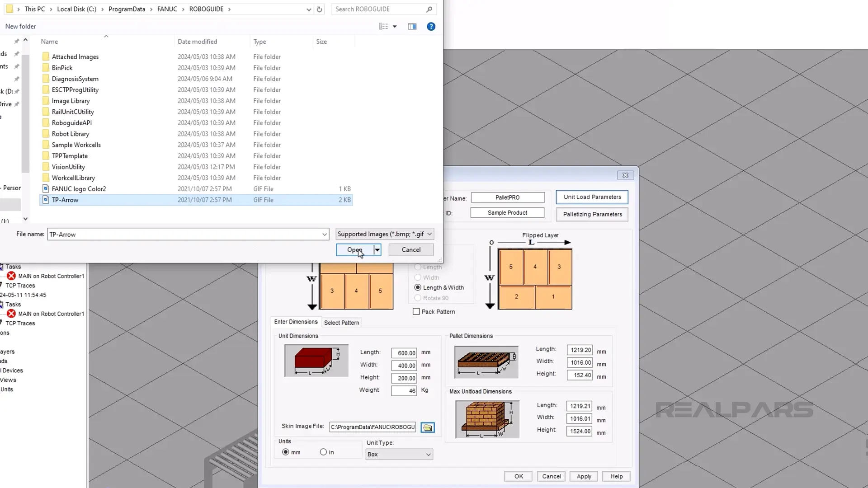Toggle the preview pane icon

coord(412,27)
